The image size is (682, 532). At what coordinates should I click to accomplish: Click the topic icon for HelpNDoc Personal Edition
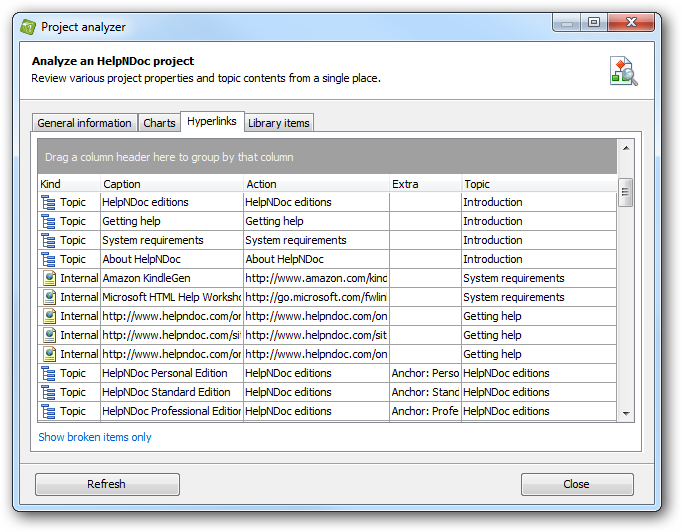pos(48,374)
